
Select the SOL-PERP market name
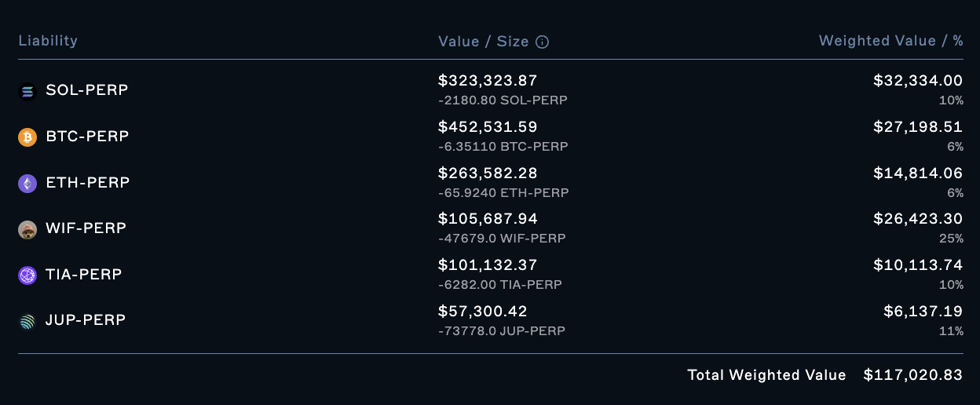87,90
